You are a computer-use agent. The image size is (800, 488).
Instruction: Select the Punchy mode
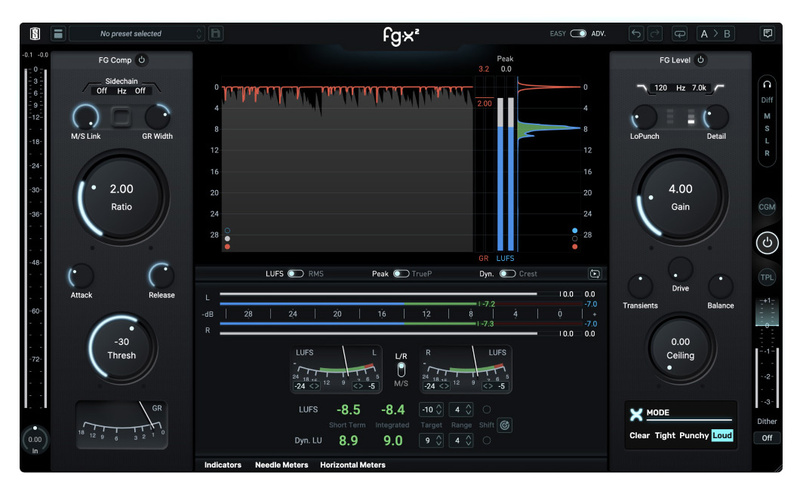click(x=694, y=435)
